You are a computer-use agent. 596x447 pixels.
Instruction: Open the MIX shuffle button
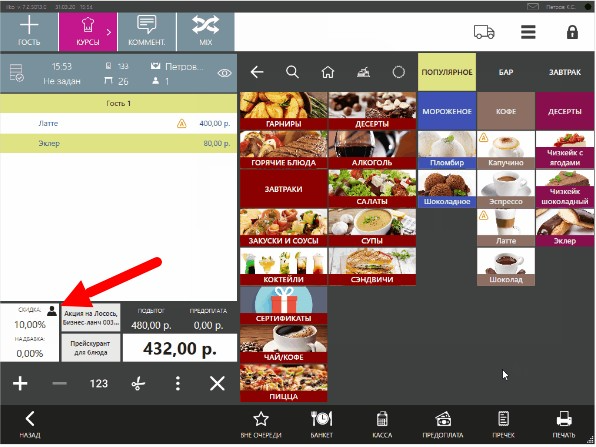pos(205,32)
